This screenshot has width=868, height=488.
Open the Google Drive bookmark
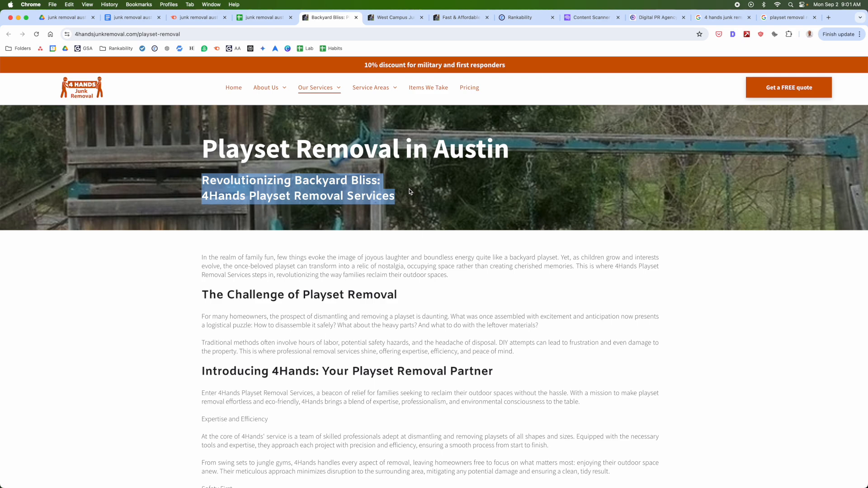click(65, 48)
